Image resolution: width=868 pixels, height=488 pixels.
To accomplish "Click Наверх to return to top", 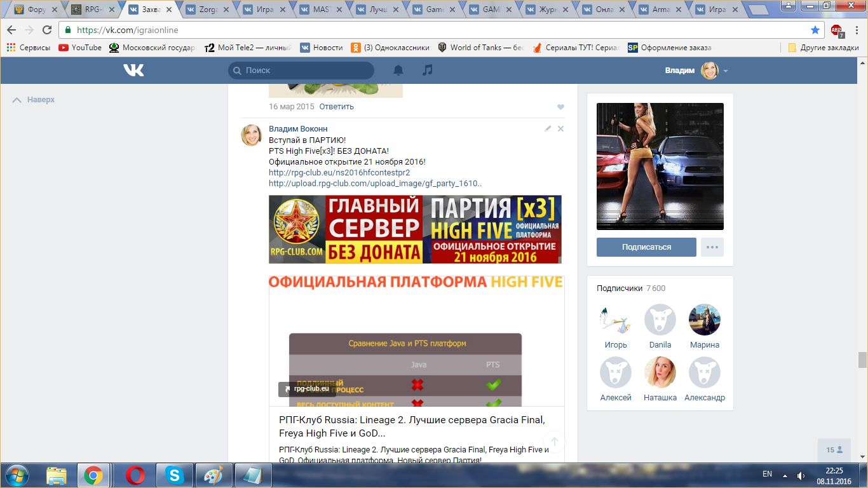I will pos(34,100).
